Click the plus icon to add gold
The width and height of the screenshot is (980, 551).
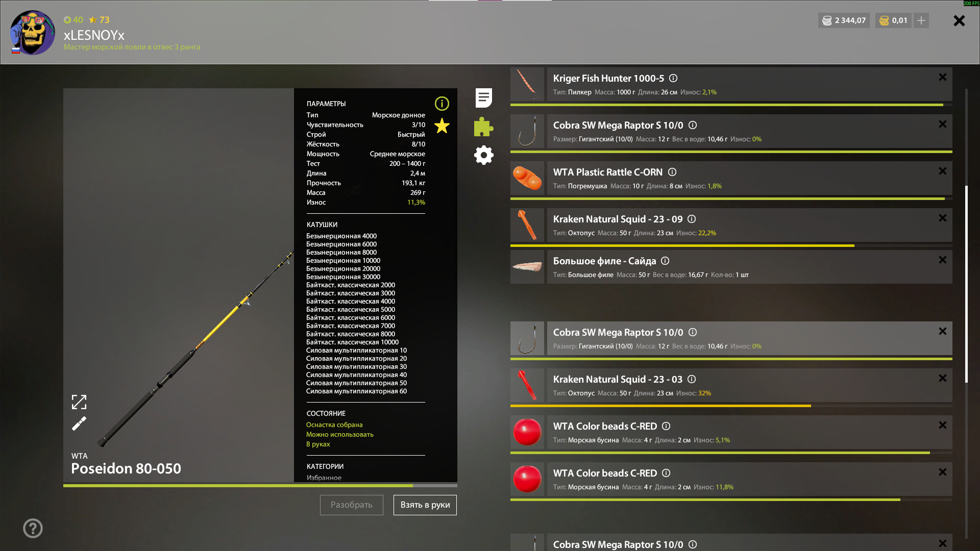921,20
